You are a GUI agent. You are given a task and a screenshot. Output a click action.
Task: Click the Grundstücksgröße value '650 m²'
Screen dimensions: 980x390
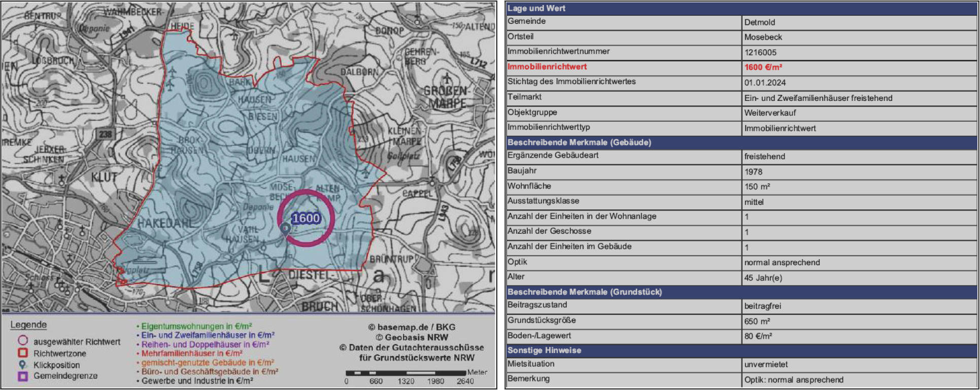tap(757, 322)
